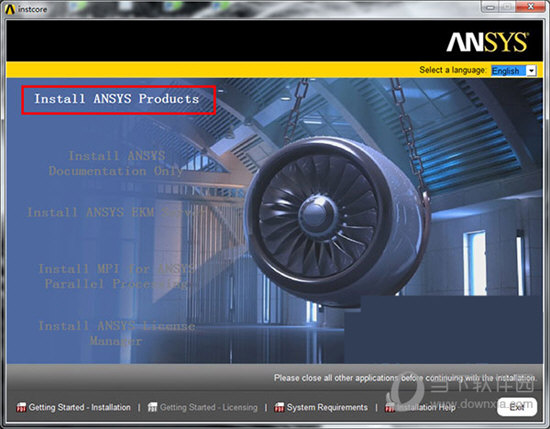Minimize the instcore window
This screenshot has width=550, height=429.
pyautogui.click(x=491, y=7)
